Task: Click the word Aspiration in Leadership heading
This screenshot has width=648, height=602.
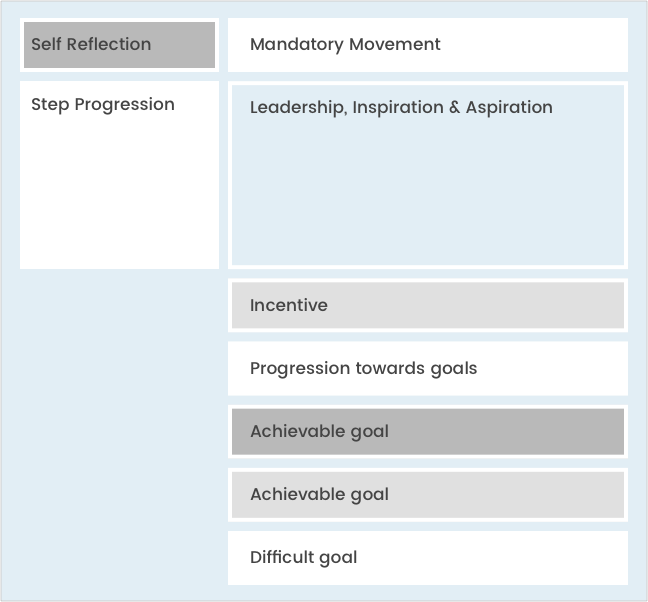Action: (509, 107)
